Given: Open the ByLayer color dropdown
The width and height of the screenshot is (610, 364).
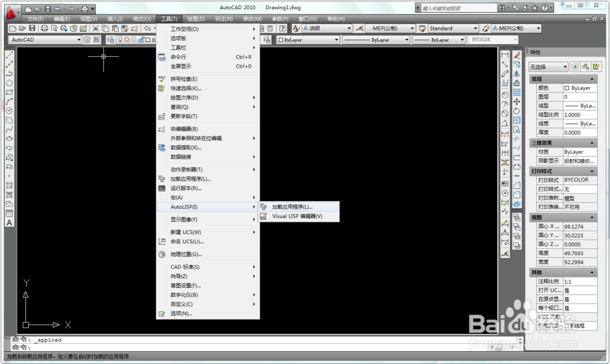Looking at the screenshot, I should point(309,40).
